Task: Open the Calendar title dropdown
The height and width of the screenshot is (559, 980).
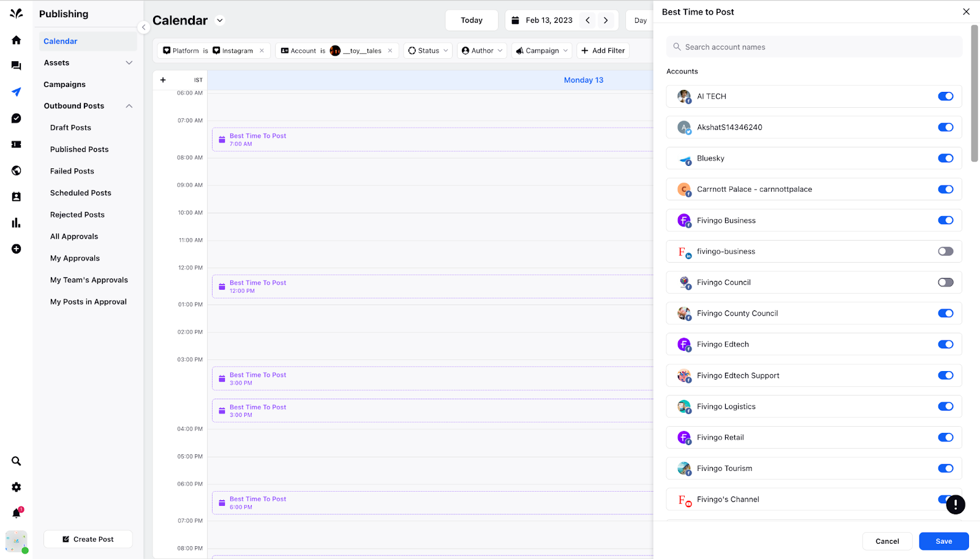Action: coord(220,20)
